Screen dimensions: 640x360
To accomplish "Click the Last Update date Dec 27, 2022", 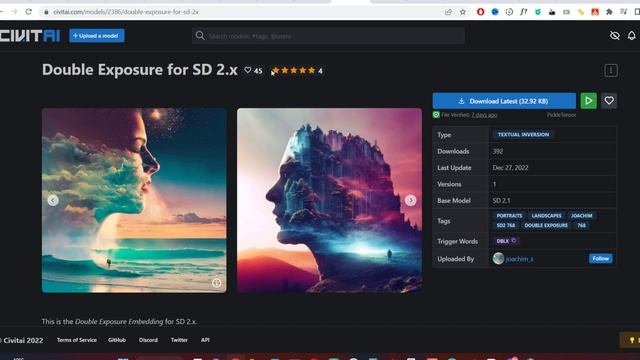I will [x=510, y=167].
